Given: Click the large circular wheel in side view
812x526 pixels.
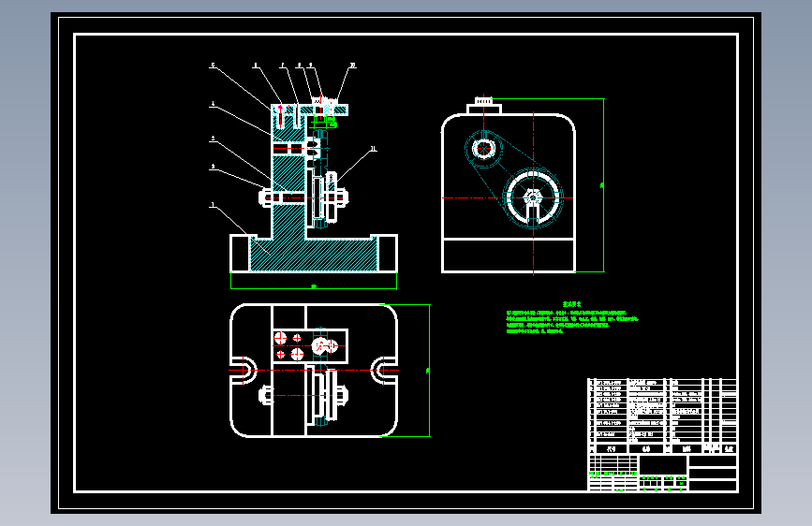Looking at the screenshot, I should click(534, 197).
